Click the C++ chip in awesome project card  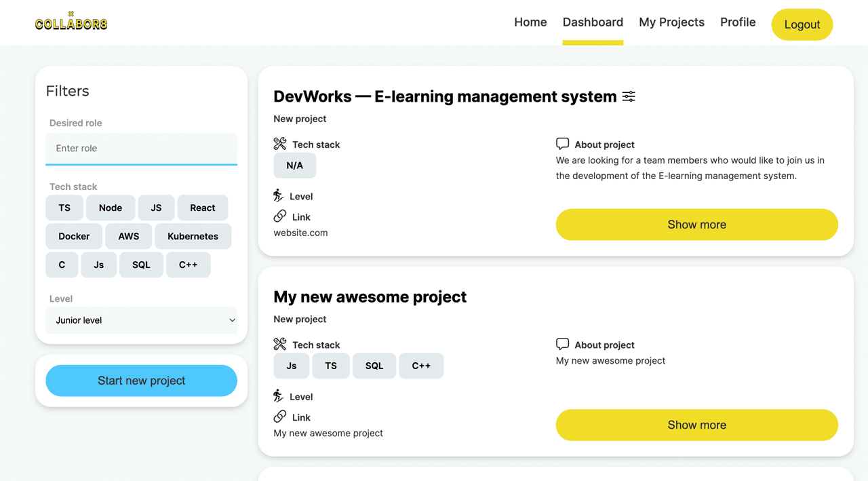[x=421, y=366]
